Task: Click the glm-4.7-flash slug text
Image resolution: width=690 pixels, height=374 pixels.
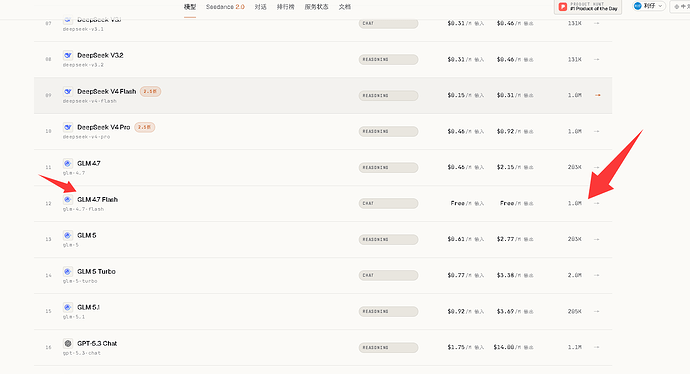Action: click(x=83, y=209)
